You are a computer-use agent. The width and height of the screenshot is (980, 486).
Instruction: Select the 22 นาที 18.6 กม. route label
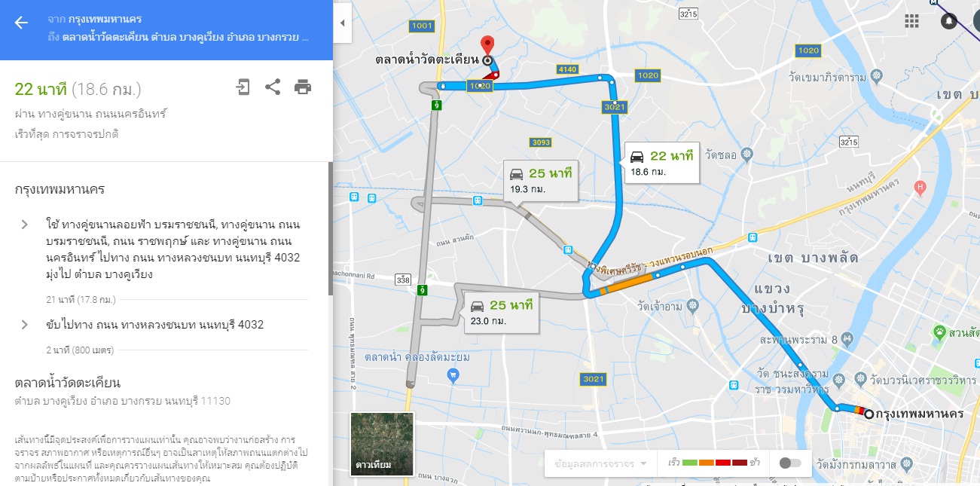[662, 163]
